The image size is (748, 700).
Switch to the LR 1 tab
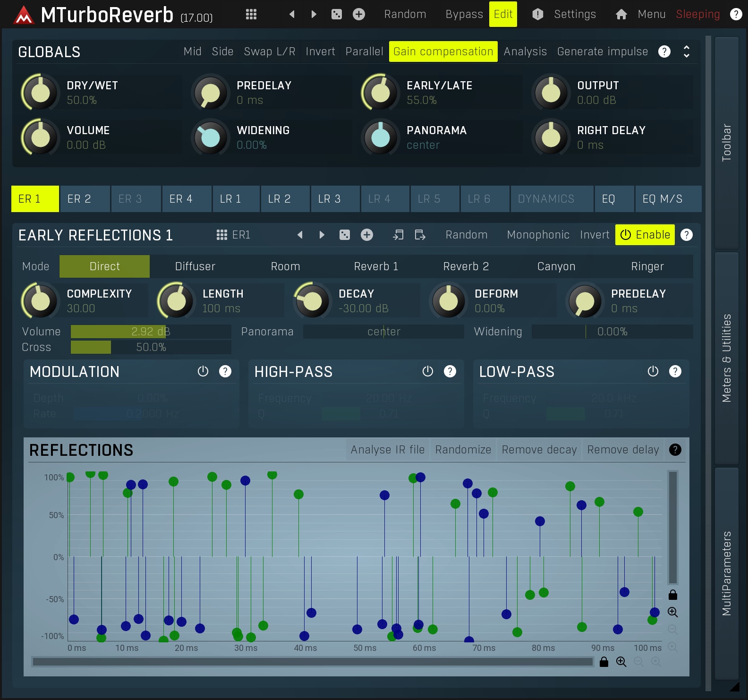click(x=230, y=199)
